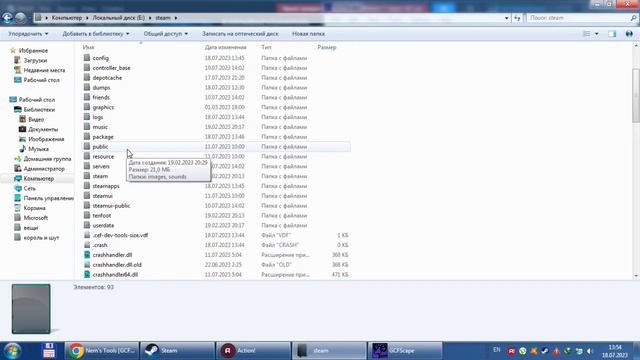The height and width of the screenshot is (360, 640).
Task: Select the .cef-dev-tools-size.vdf file
Action: point(120,235)
